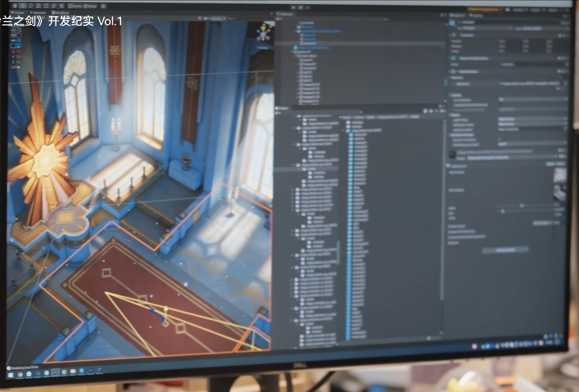Click the Pause button
The image size is (579, 392).
300,7
